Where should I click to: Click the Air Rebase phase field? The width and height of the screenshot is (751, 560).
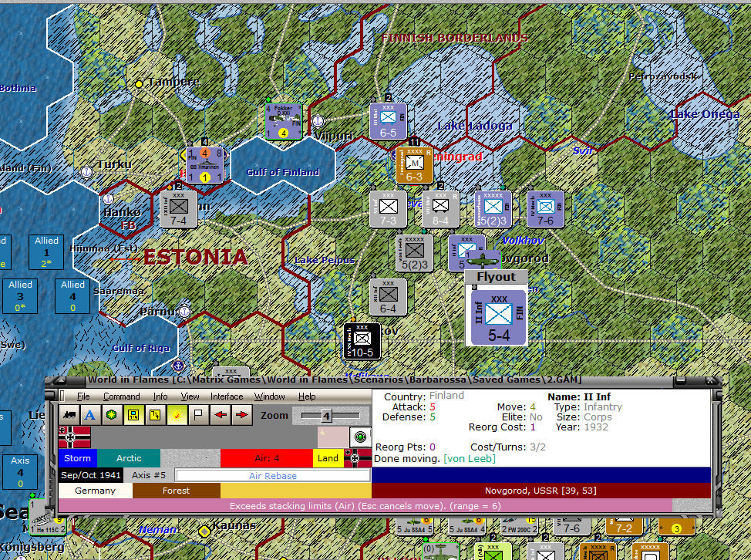coord(272,476)
